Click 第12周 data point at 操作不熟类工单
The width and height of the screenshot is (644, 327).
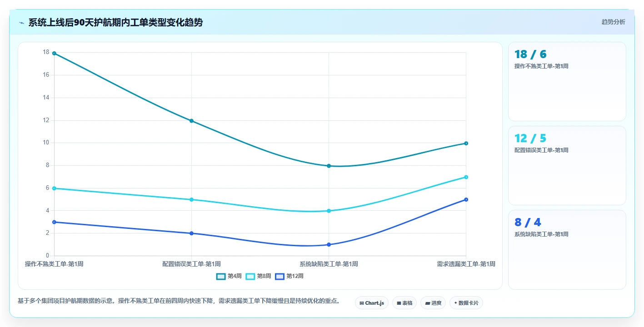54,222
